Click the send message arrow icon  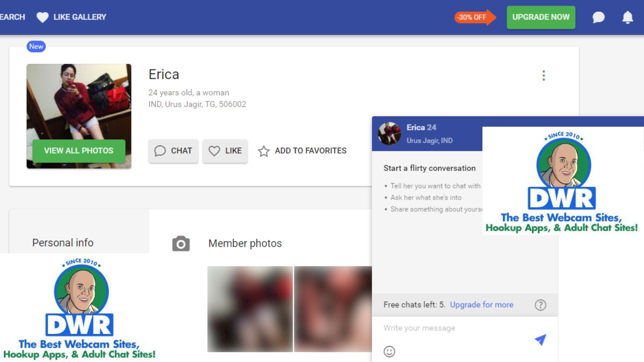tap(540, 340)
